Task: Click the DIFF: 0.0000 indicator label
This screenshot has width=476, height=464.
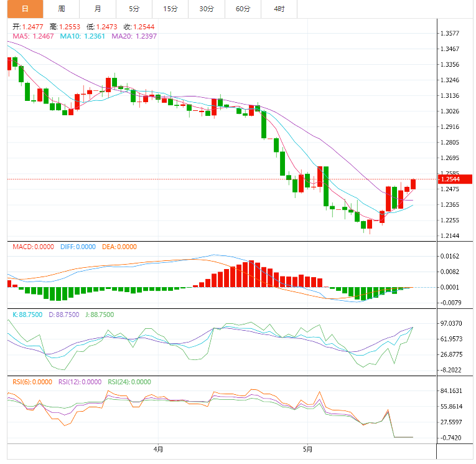Action: [78, 247]
